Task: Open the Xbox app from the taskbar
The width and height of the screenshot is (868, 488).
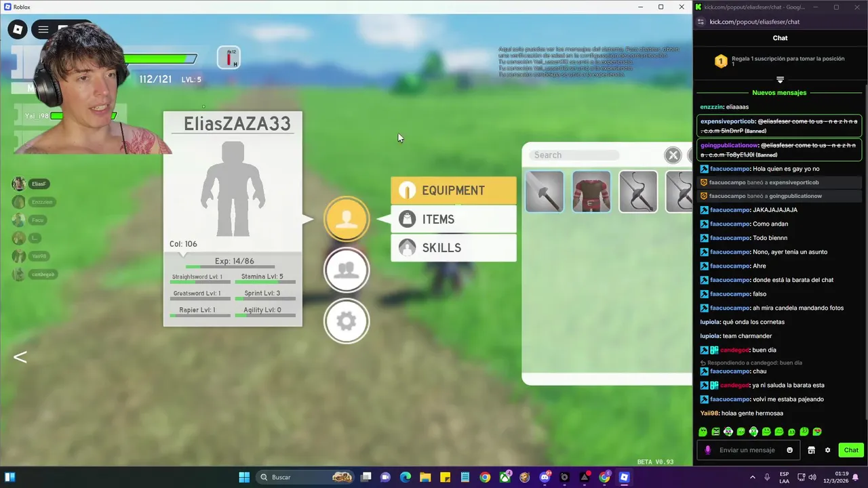Action: (x=505, y=477)
